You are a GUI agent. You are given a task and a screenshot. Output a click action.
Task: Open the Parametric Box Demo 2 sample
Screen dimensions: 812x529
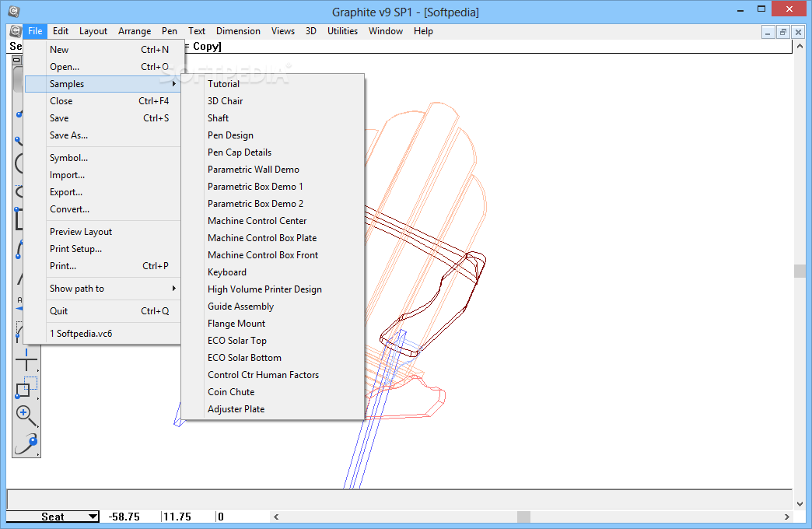(x=273, y=204)
